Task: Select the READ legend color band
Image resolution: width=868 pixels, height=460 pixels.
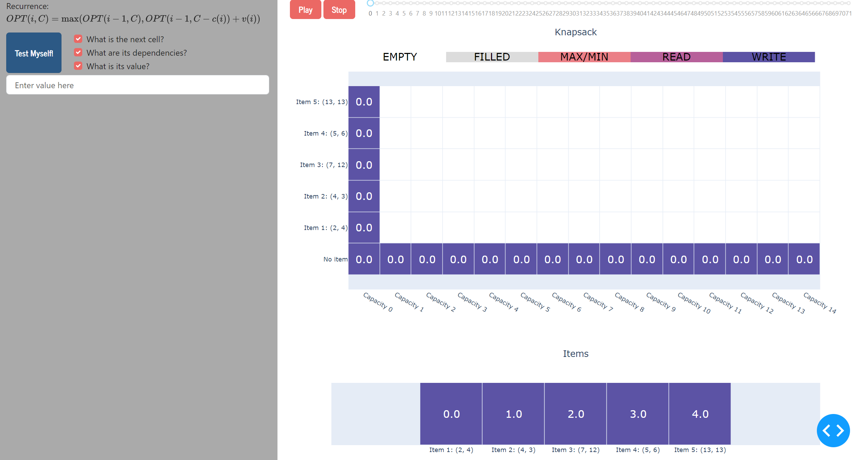Action: point(677,57)
